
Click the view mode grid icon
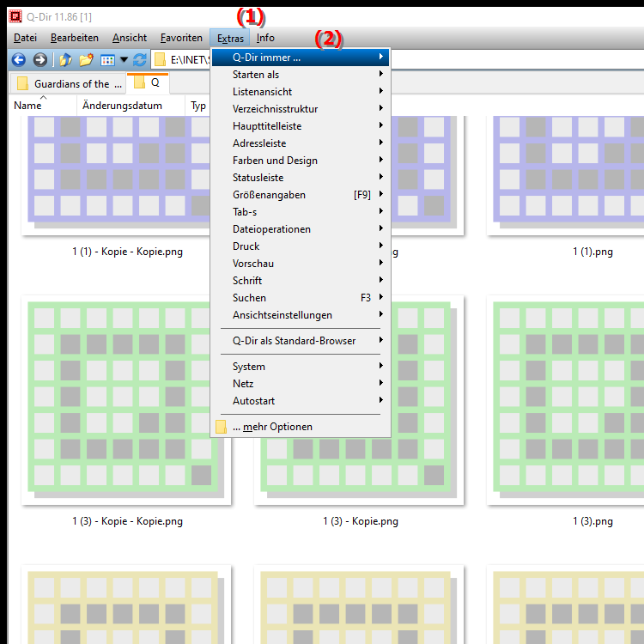tap(108, 60)
